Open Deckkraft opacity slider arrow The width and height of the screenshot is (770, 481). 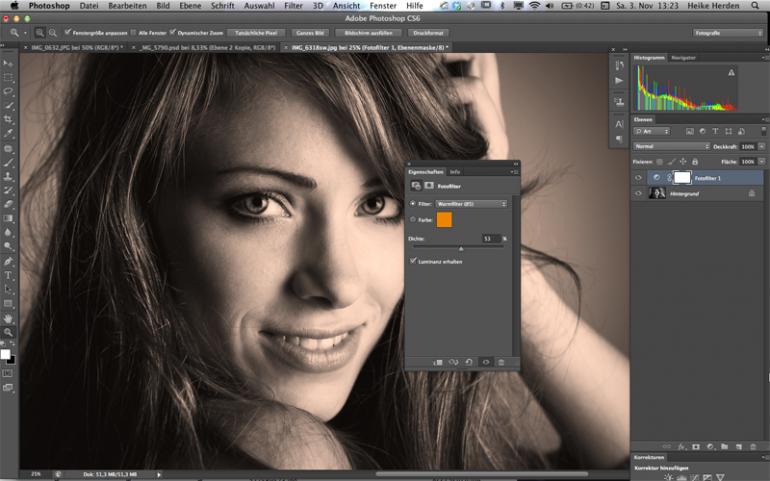(762, 146)
